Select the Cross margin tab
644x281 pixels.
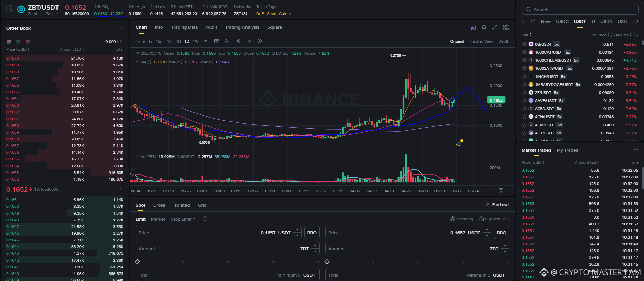[159, 205]
